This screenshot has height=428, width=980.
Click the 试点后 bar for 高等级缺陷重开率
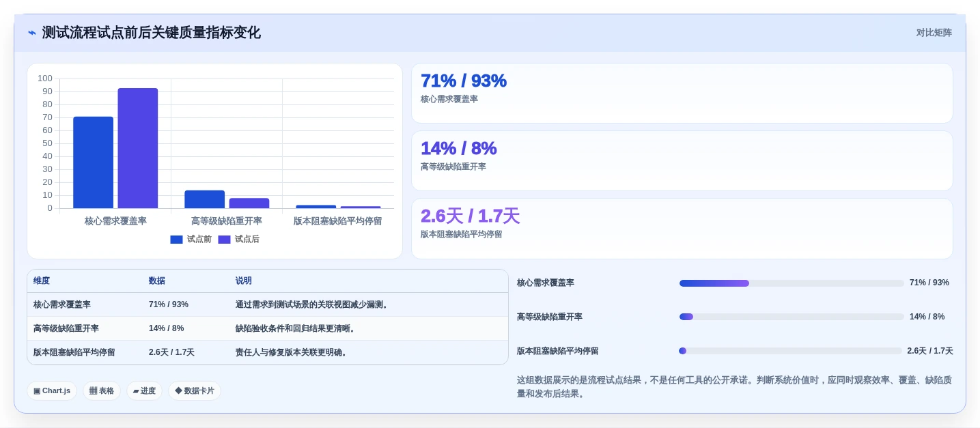click(249, 203)
